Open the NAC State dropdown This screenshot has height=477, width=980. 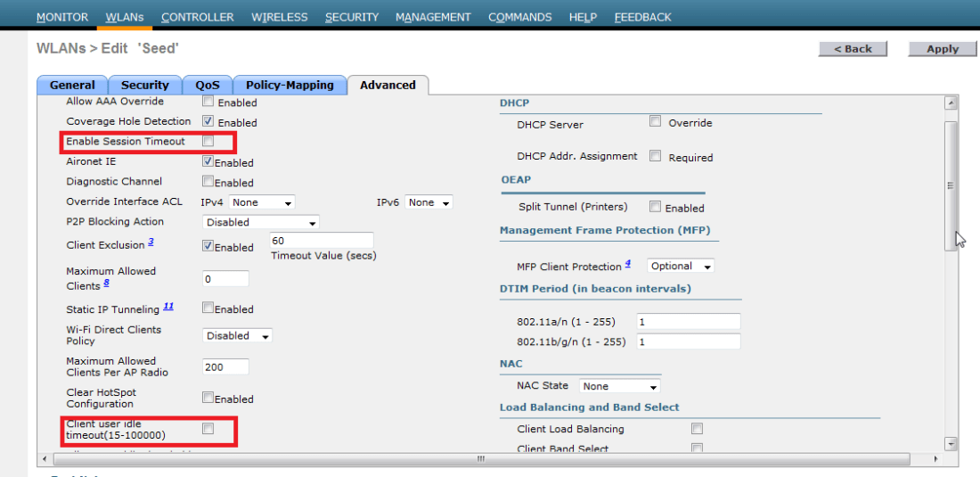tap(620, 386)
